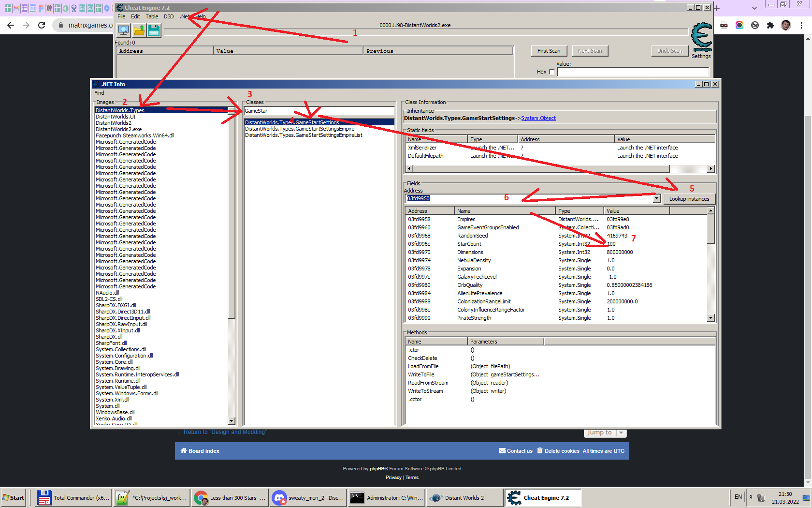Click the browser profile avatar
812x508 pixels.
pos(786,25)
